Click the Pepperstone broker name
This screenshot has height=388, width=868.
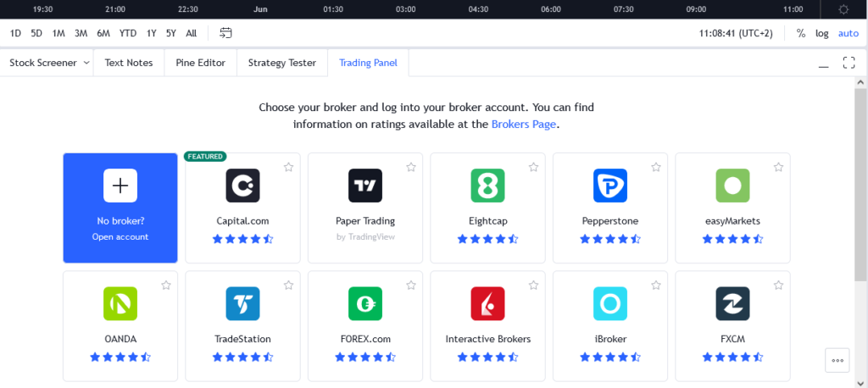click(610, 221)
